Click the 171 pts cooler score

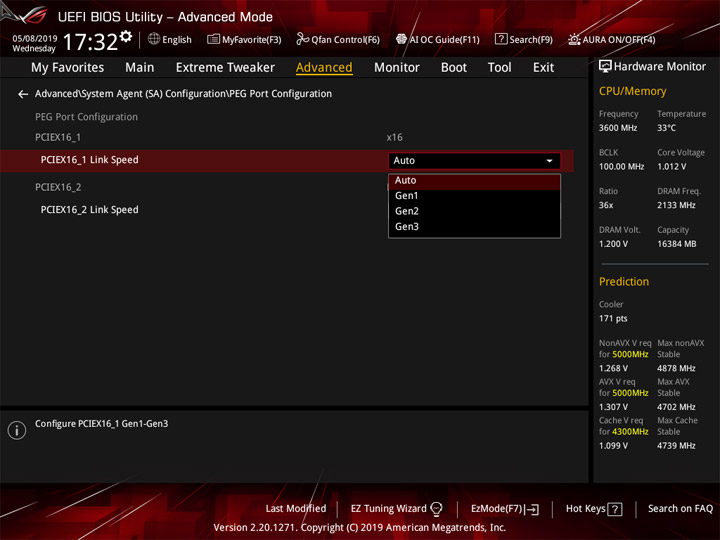tap(613, 319)
